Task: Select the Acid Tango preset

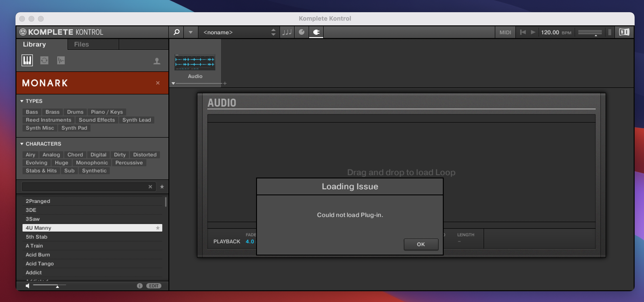Action: click(x=40, y=263)
